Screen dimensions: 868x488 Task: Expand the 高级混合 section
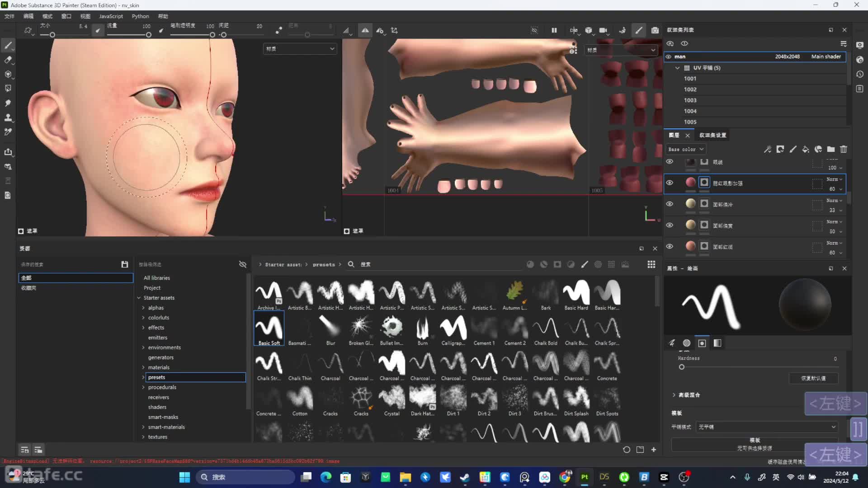tap(674, 395)
